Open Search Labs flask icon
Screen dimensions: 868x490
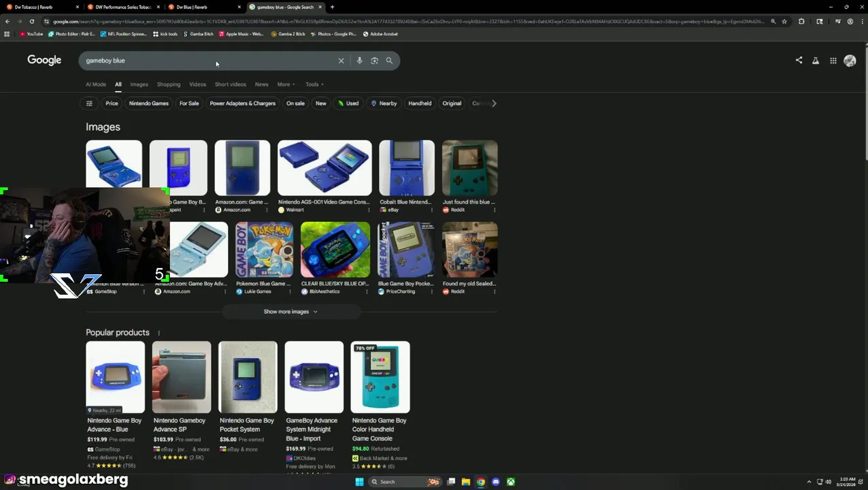tap(816, 61)
